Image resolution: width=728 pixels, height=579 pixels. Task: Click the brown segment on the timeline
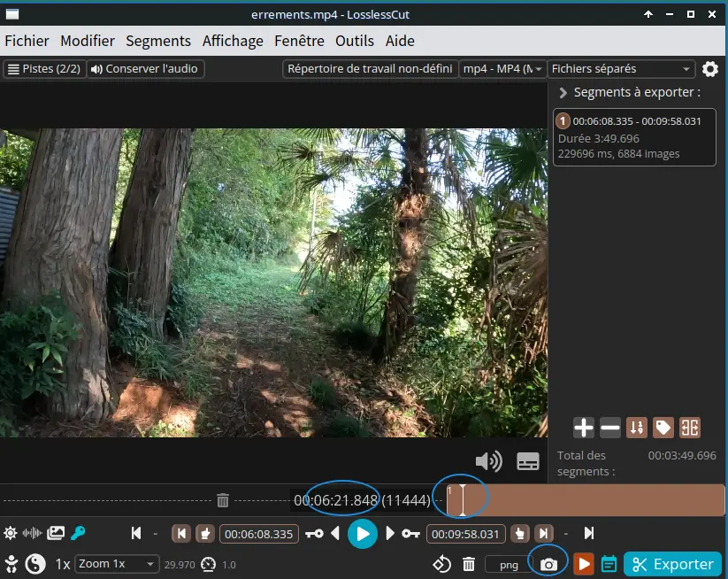(x=593, y=500)
